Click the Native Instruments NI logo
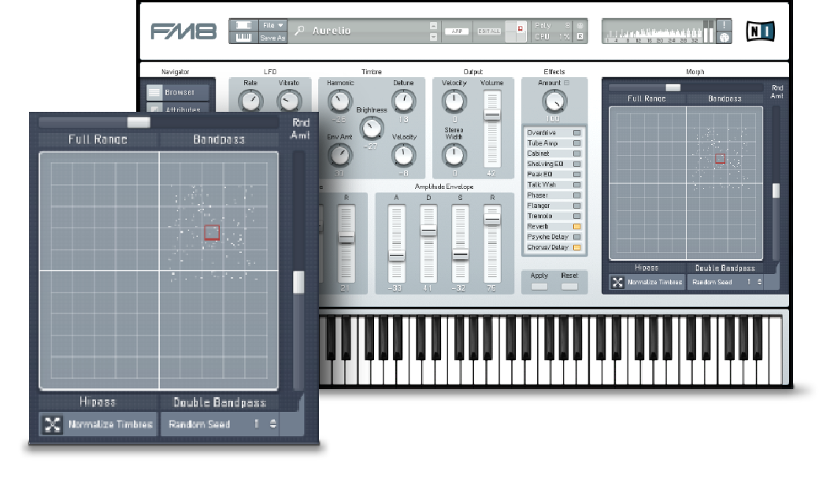The width and height of the screenshot is (819, 504). pos(760,31)
